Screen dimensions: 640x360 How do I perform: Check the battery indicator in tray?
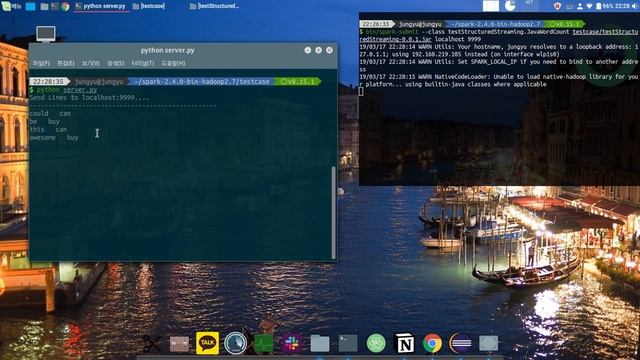[603, 6]
